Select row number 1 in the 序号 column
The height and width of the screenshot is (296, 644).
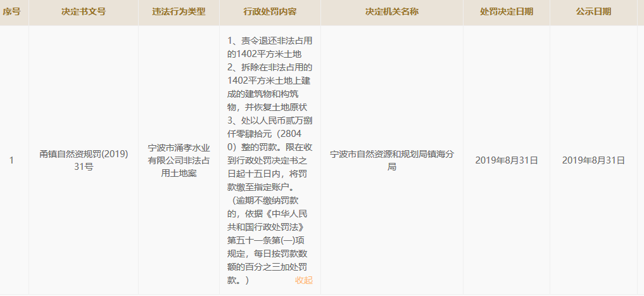11,160
